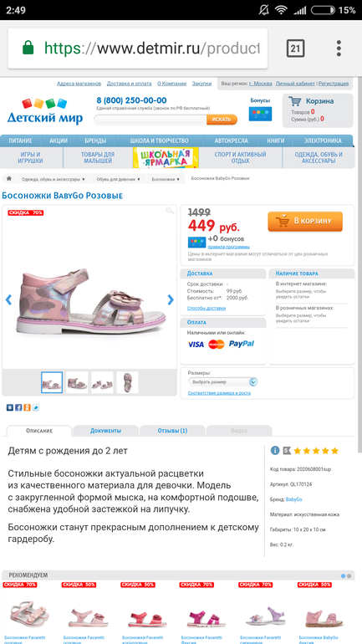The height and width of the screenshot is (644, 362).
Task: Switch to the Документы tab
Action: click(x=105, y=431)
